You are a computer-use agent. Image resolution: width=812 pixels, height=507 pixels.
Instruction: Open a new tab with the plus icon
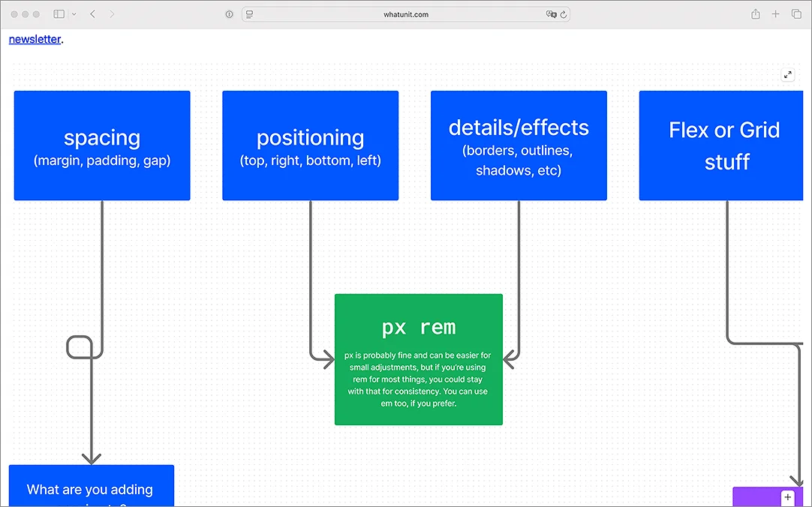[775, 14]
